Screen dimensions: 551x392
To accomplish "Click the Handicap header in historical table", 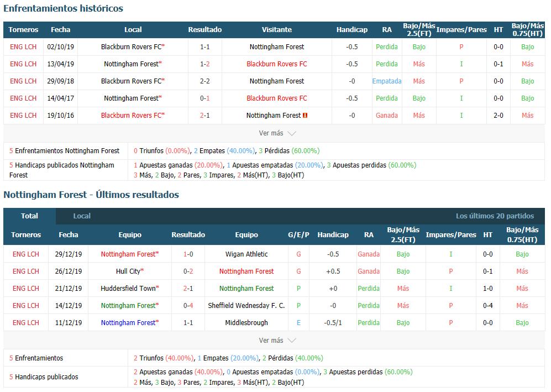I will coord(351,30).
